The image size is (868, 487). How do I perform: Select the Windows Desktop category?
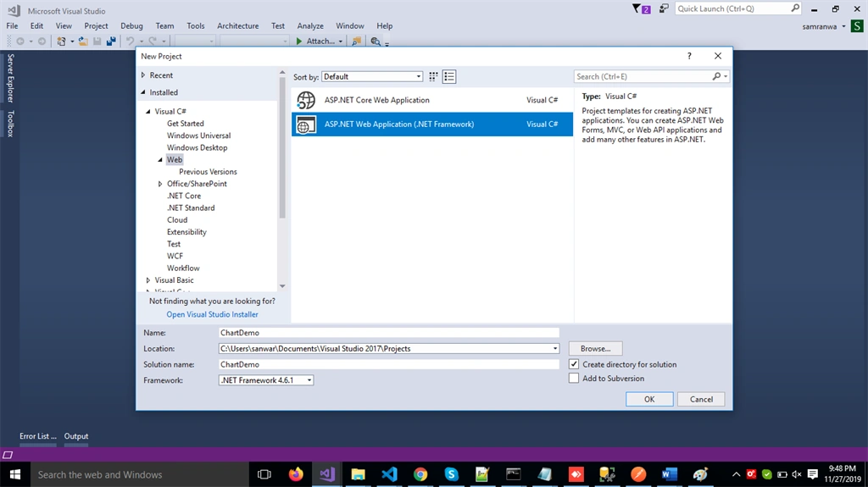click(x=197, y=147)
